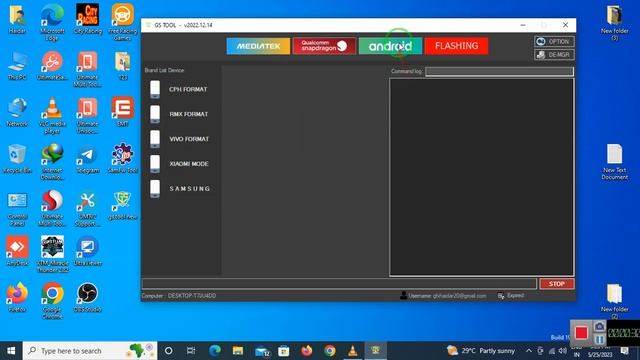Click the taskbar search box
This screenshot has width=640, height=360.
point(90,351)
